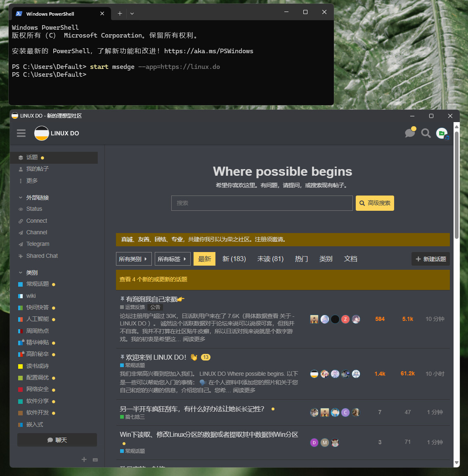Click the LINUX DO logo

pos(57,133)
